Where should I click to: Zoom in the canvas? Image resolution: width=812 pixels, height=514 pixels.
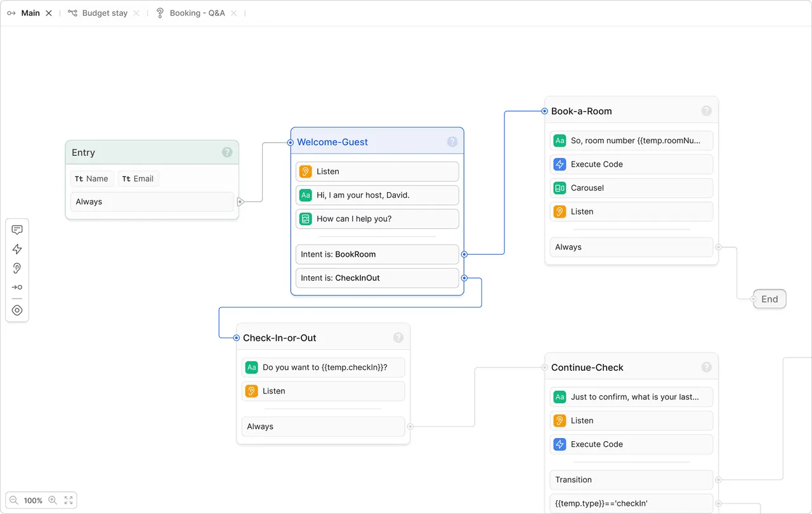[53, 500]
